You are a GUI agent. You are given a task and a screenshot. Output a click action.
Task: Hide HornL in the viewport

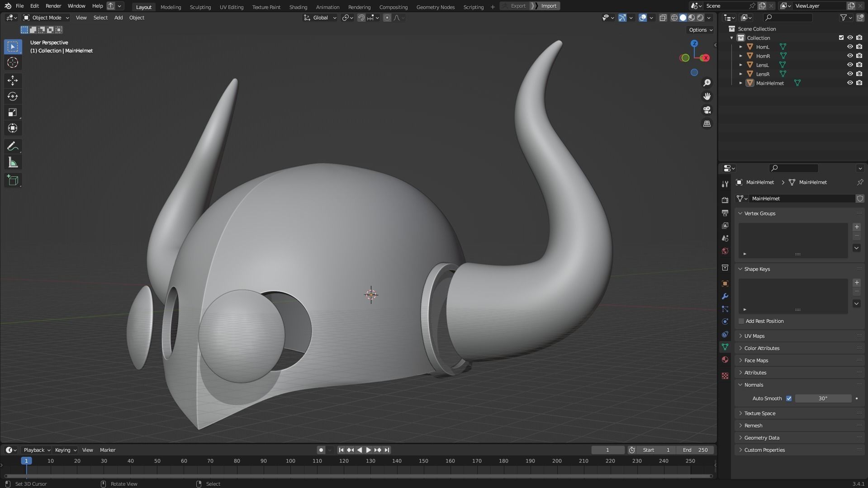[x=850, y=47]
